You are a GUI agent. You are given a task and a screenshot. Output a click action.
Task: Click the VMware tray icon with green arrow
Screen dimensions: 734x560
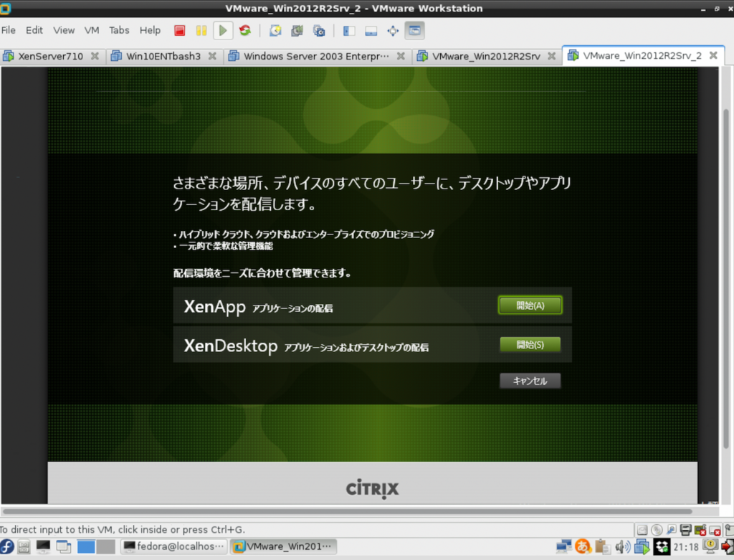pyautogui.click(x=642, y=546)
